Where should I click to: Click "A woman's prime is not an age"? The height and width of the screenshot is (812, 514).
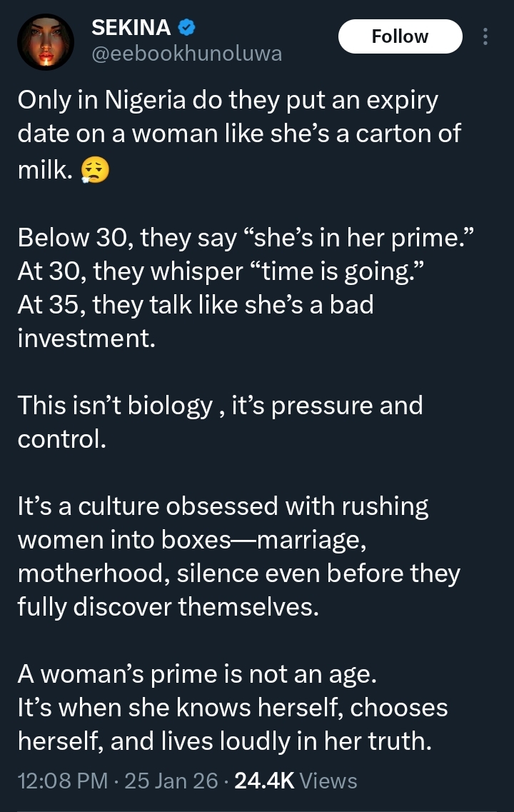click(193, 674)
